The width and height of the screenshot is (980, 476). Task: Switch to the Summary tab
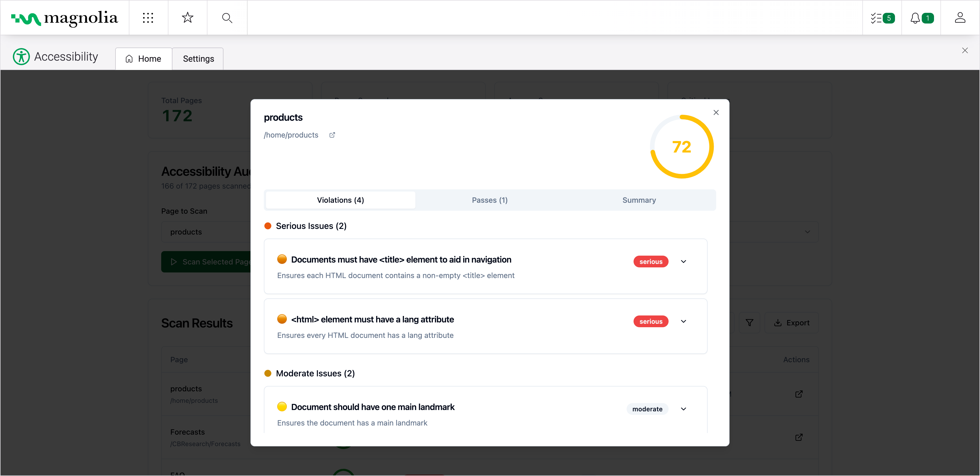click(639, 200)
